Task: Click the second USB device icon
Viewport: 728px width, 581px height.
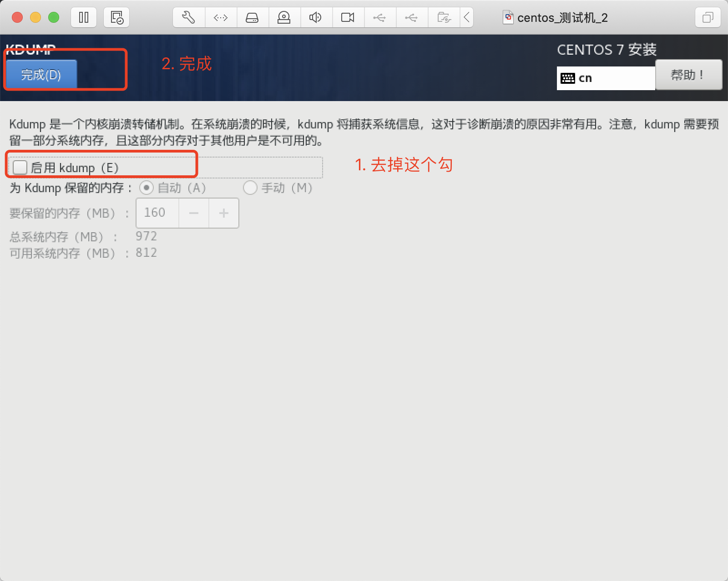Action: (x=411, y=18)
